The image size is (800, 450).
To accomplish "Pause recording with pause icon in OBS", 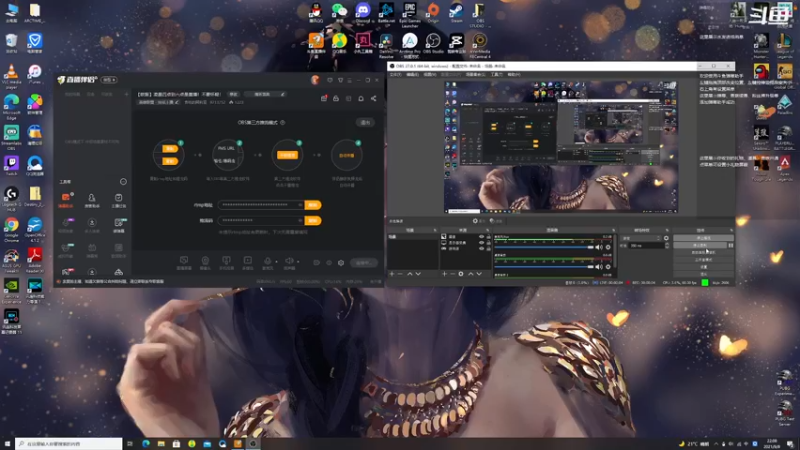I will [x=731, y=245].
